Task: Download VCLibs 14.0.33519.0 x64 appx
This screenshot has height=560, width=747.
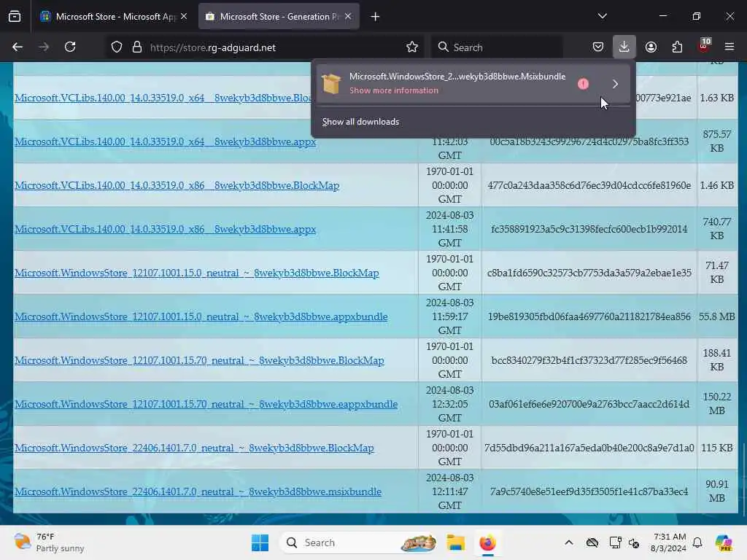Action: [x=165, y=142]
